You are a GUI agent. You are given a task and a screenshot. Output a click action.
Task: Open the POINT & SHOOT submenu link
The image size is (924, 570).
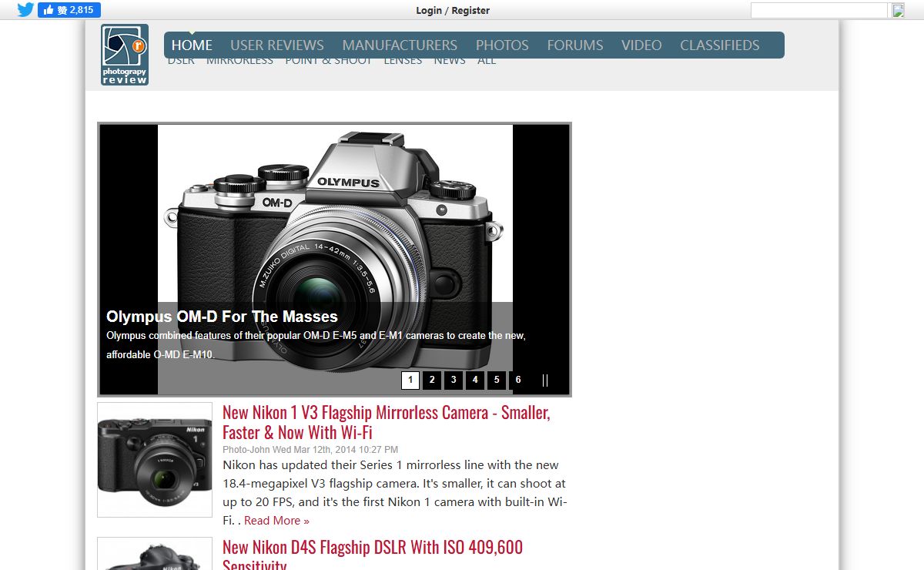pos(329,62)
